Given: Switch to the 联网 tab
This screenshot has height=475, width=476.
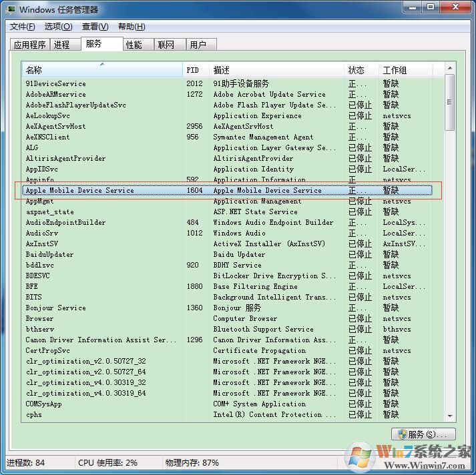Looking at the screenshot, I should click(166, 45).
